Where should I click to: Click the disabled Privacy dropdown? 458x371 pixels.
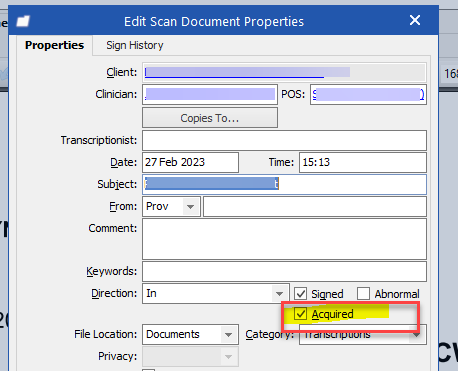tap(190, 357)
